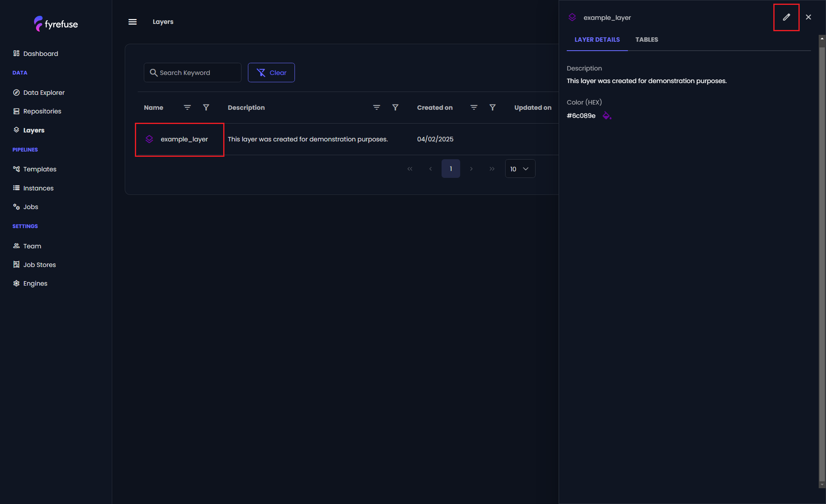Close the example_layer detail panel
Screen dimensions: 826x504
[x=809, y=17]
